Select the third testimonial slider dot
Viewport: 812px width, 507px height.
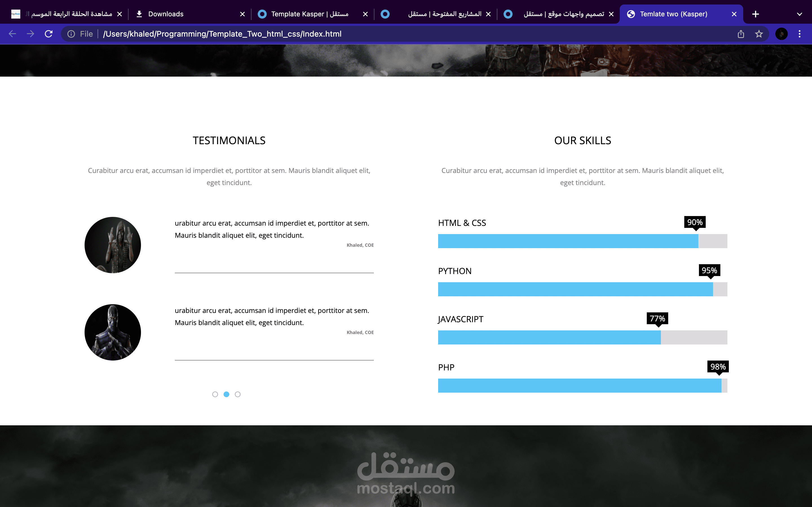pos(238,394)
